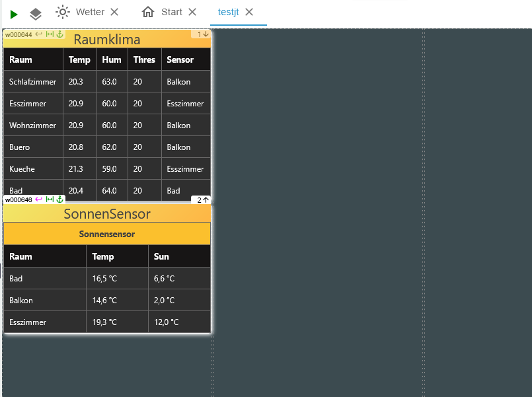Viewport: 532px width, 397px height.
Task: Click line-break arrow icon on widget w000644
Action: point(39,34)
